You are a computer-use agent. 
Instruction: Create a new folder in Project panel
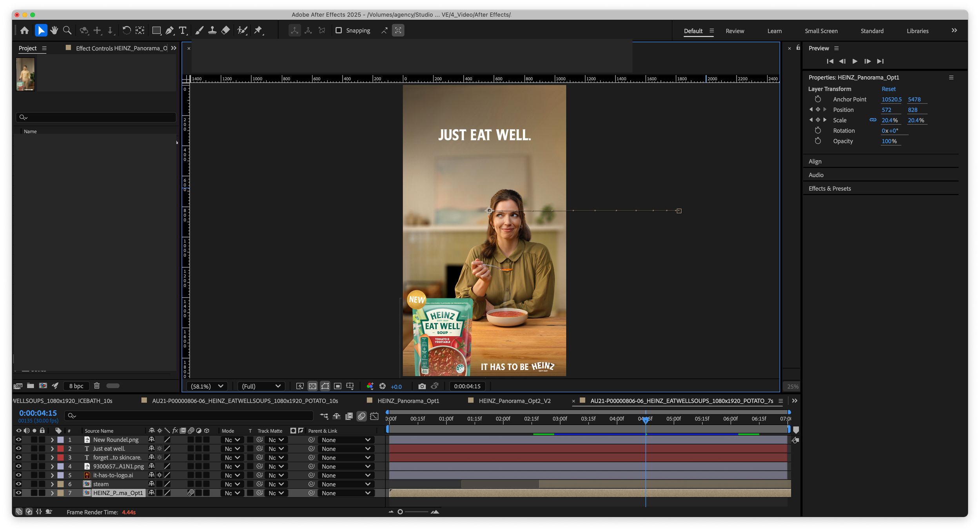pos(31,386)
